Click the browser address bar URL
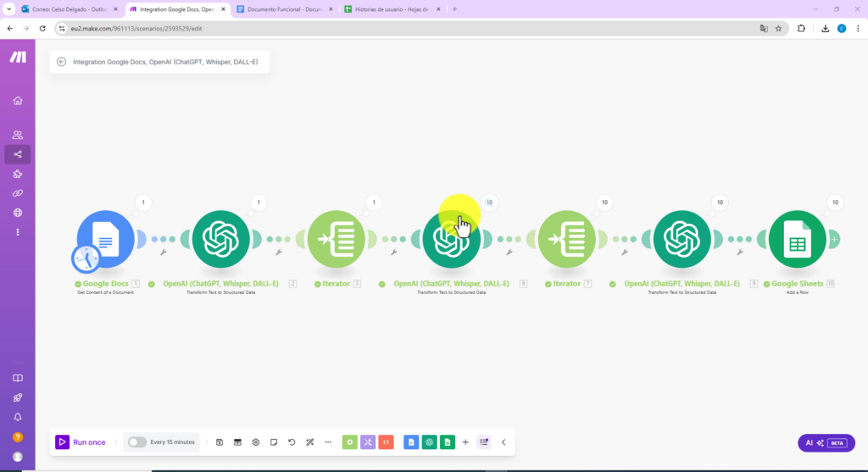 pos(136,28)
